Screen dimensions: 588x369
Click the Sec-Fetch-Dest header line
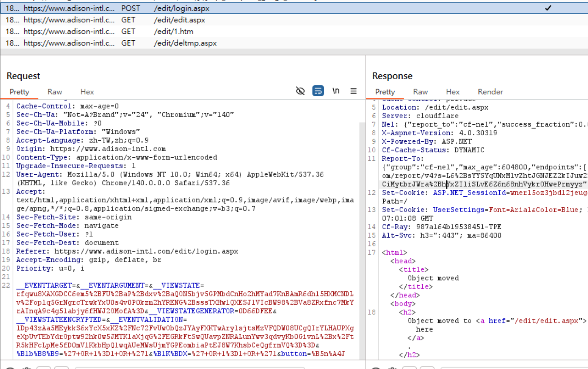click(x=68, y=243)
